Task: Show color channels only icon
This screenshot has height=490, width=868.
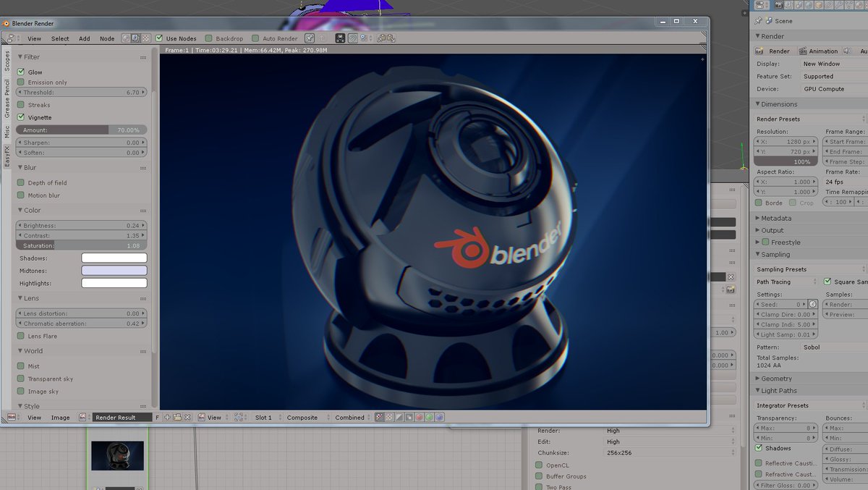Action: pyautogui.click(x=389, y=418)
